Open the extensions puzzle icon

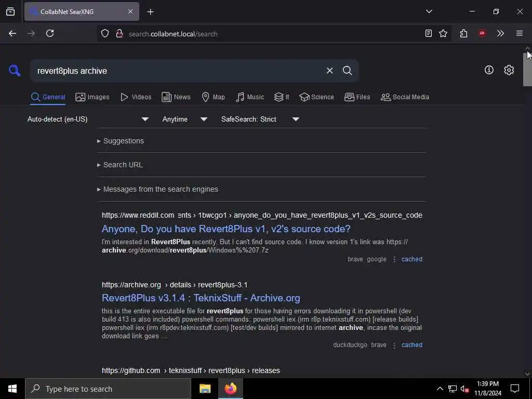(464, 33)
